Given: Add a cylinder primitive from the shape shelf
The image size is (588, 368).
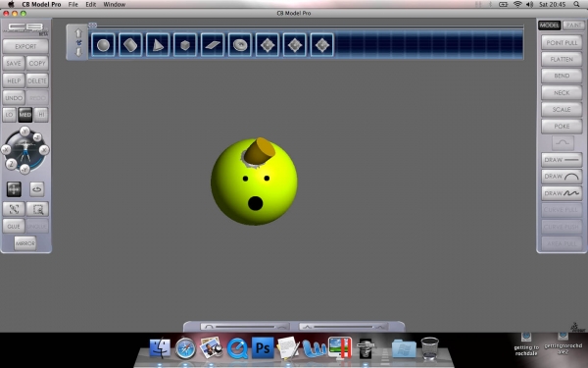Looking at the screenshot, I should (130, 45).
